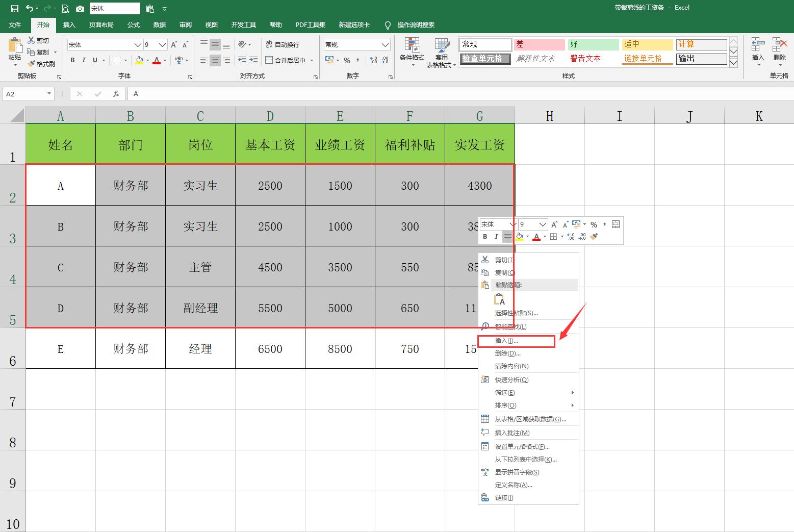
Task: Open print preview from quick access toolbar
Action: point(65,8)
